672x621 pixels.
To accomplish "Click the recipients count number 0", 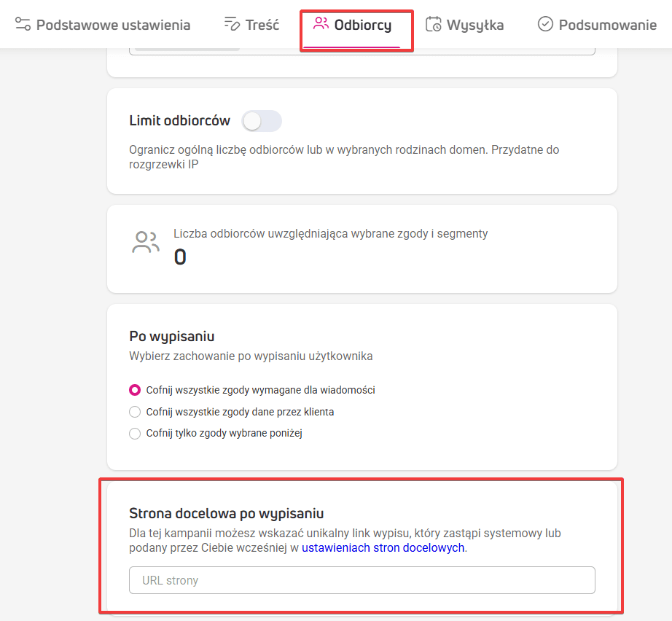I will click(x=180, y=257).
